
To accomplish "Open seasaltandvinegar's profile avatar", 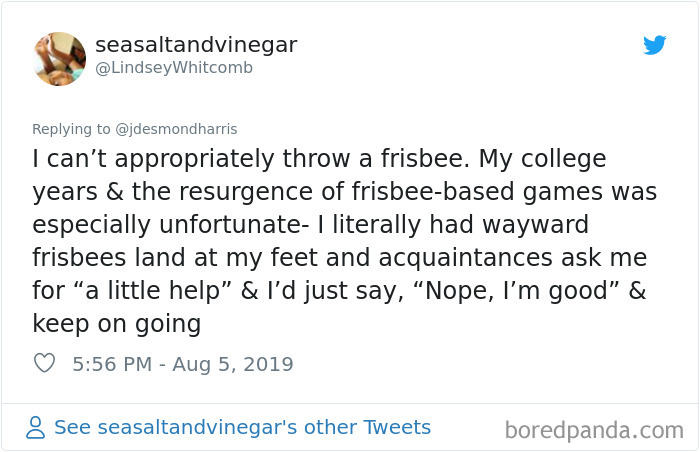I will [60, 58].
